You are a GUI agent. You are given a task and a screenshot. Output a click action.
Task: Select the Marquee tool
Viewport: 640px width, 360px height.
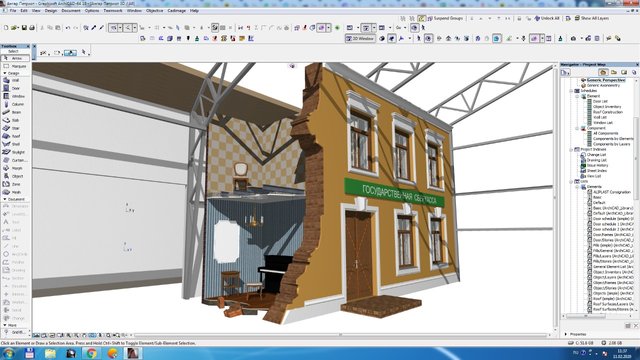click(x=15, y=66)
